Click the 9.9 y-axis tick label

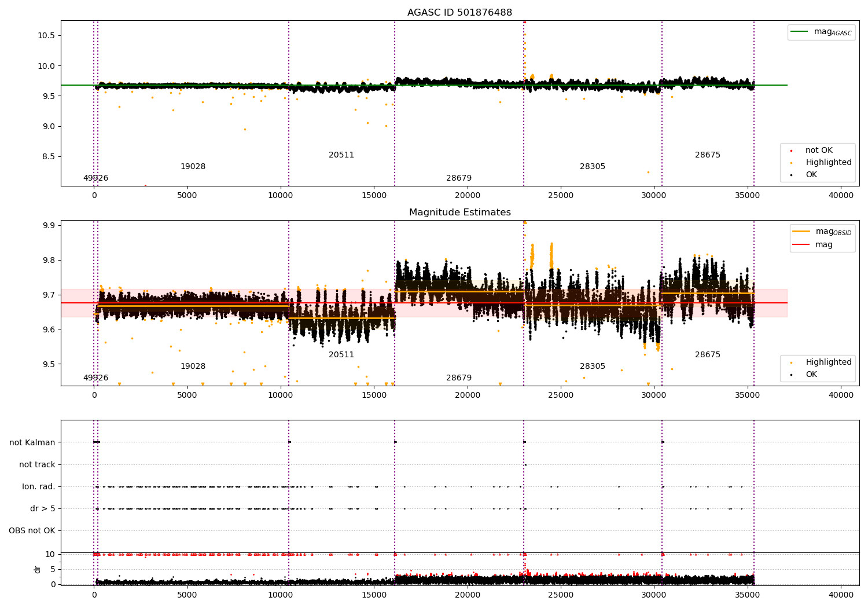point(49,225)
